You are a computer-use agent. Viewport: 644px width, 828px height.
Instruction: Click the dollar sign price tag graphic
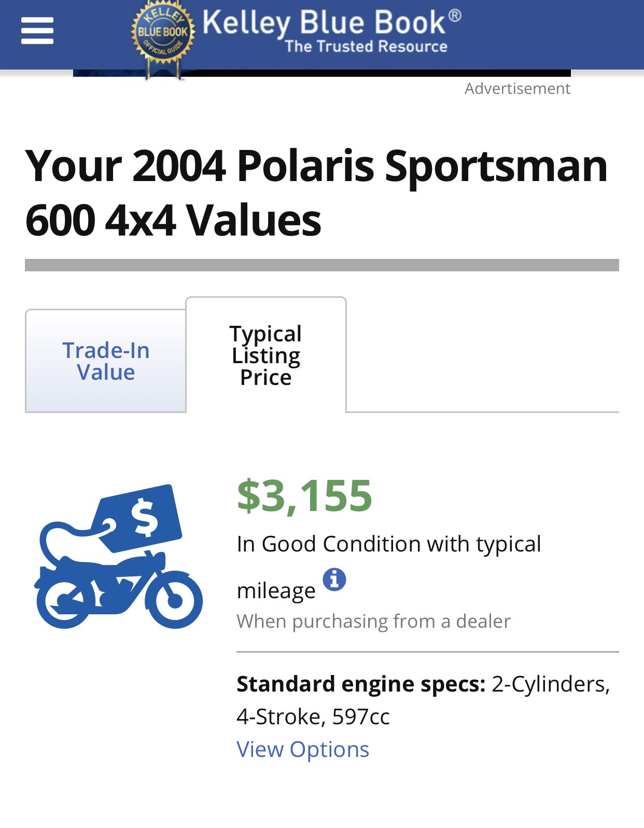point(139,518)
